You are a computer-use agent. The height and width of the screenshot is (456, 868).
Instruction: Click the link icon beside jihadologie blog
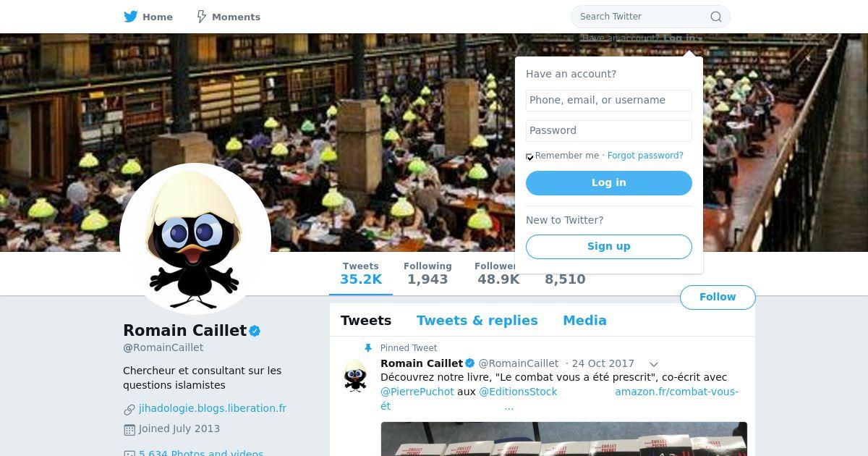click(x=129, y=410)
